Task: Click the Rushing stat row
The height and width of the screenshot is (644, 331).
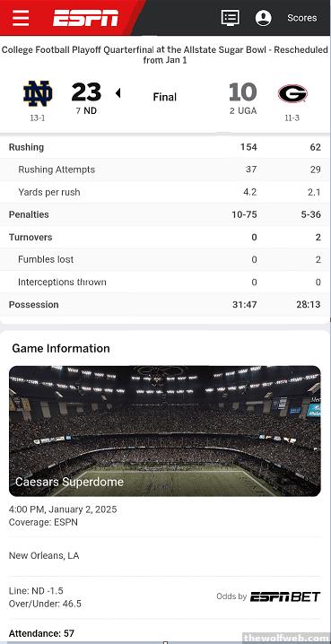Action: click(x=165, y=147)
